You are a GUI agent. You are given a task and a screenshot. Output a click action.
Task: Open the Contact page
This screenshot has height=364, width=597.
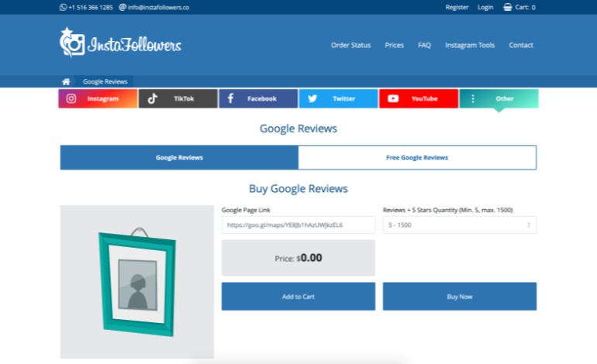coord(521,45)
